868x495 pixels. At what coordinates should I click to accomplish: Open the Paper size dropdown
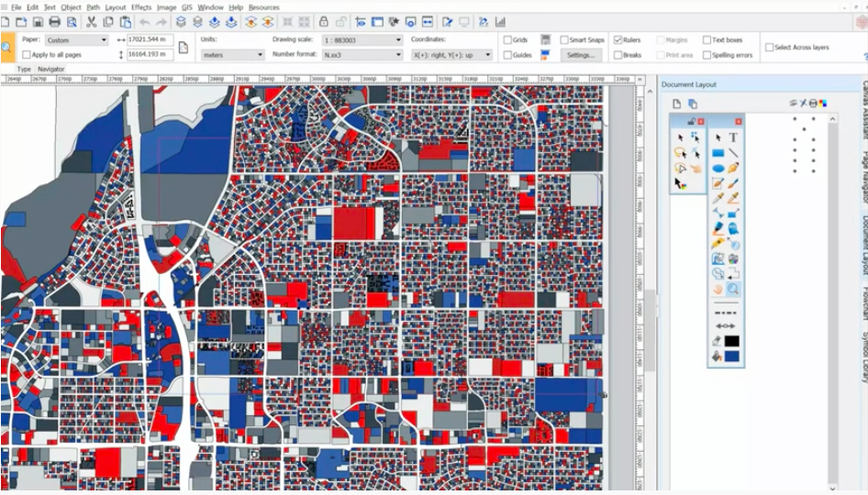click(77, 40)
